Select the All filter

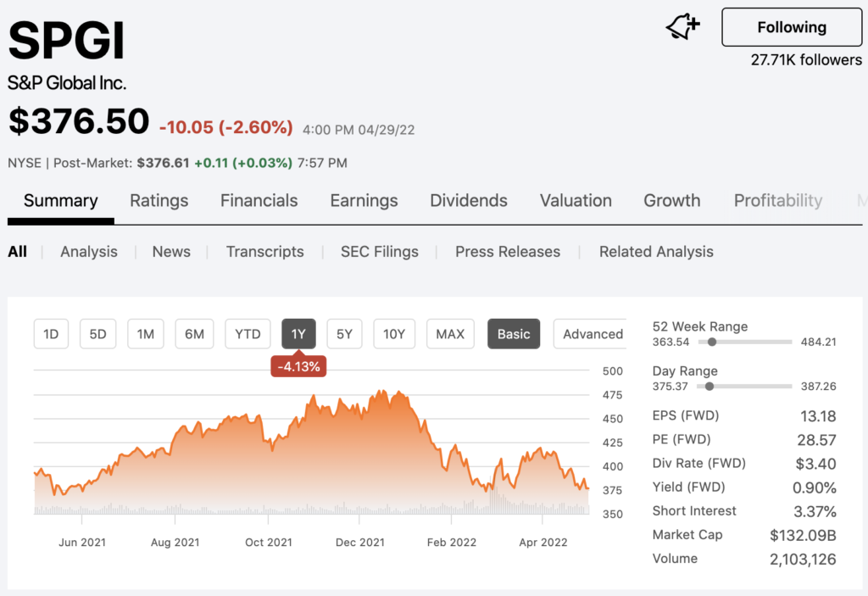(17, 252)
